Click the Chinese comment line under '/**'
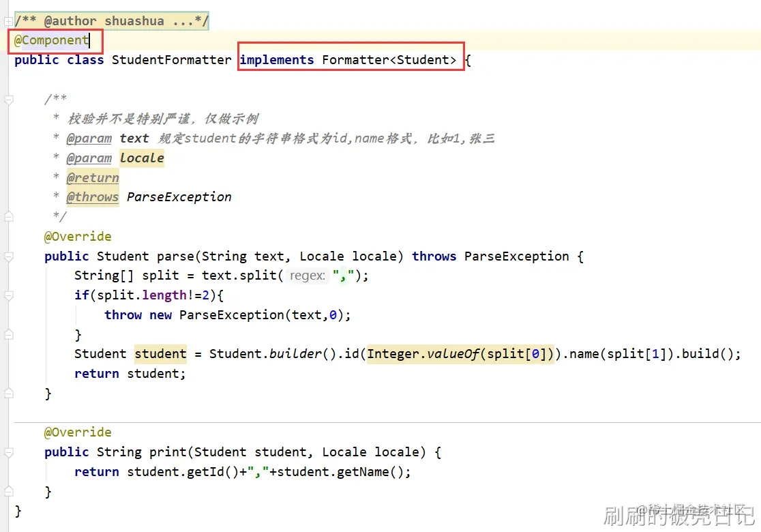 (x=163, y=119)
